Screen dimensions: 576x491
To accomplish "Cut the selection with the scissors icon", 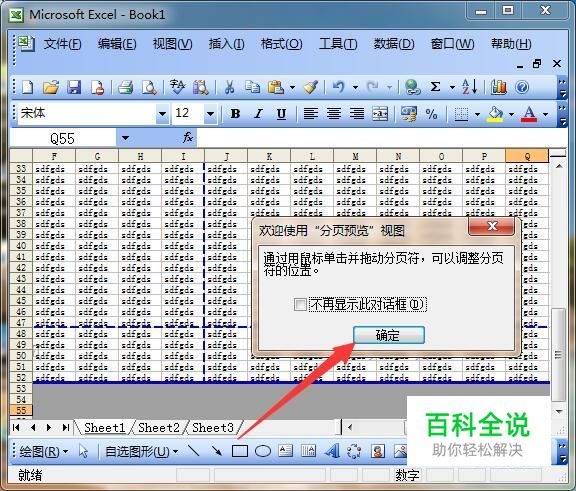I will [x=229, y=87].
